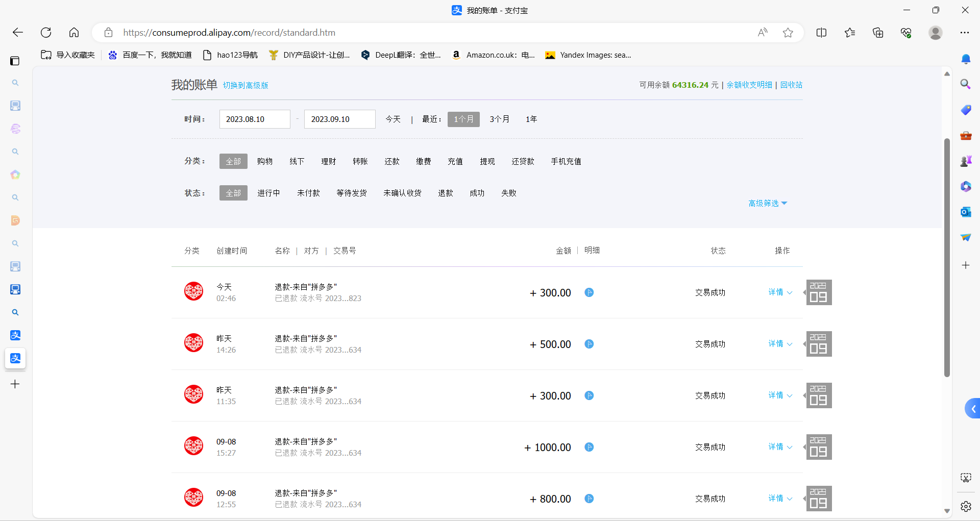Open sidebar tools briefcase icon

(x=966, y=136)
